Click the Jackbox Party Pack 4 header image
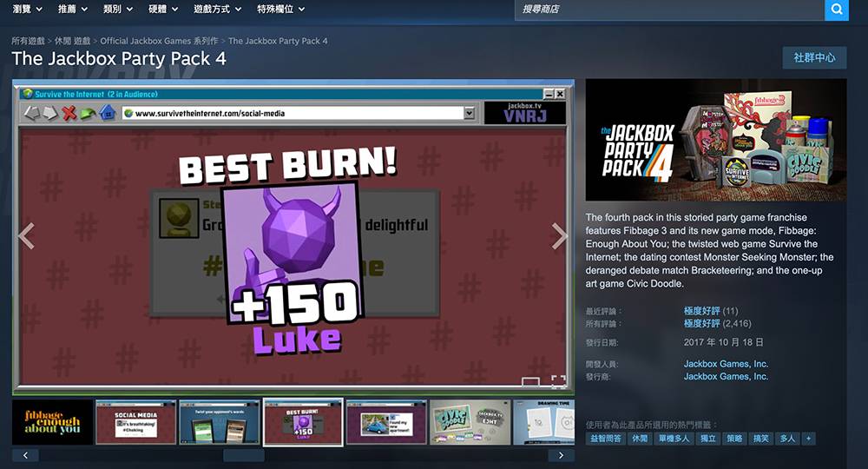 [x=716, y=140]
